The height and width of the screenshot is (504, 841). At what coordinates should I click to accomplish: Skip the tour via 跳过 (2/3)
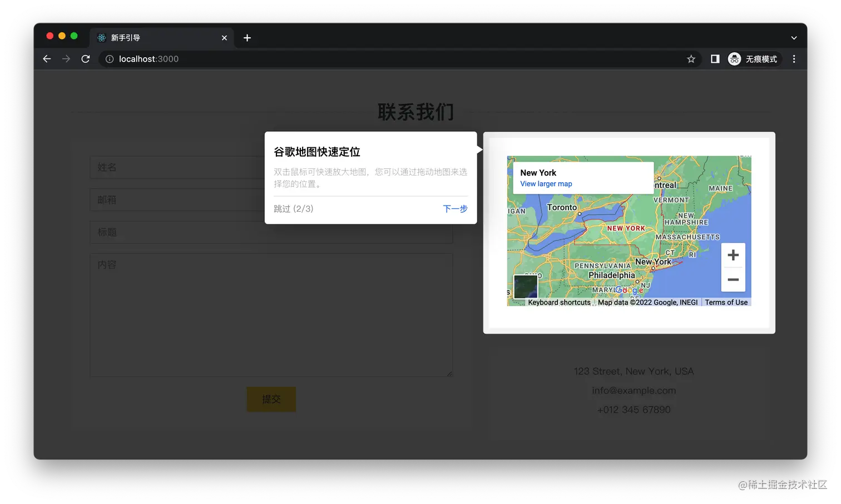tap(294, 209)
